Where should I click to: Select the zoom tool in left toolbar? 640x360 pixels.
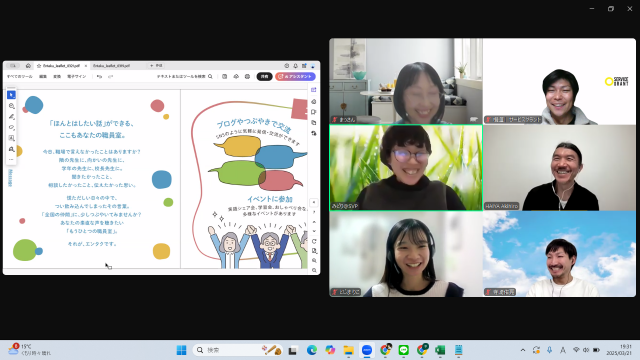pyautogui.click(x=11, y=106)
